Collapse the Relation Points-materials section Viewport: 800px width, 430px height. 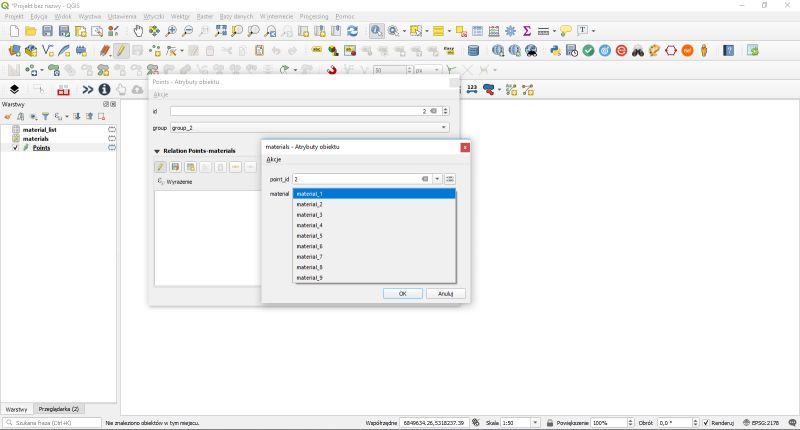[x=157, y=151]
